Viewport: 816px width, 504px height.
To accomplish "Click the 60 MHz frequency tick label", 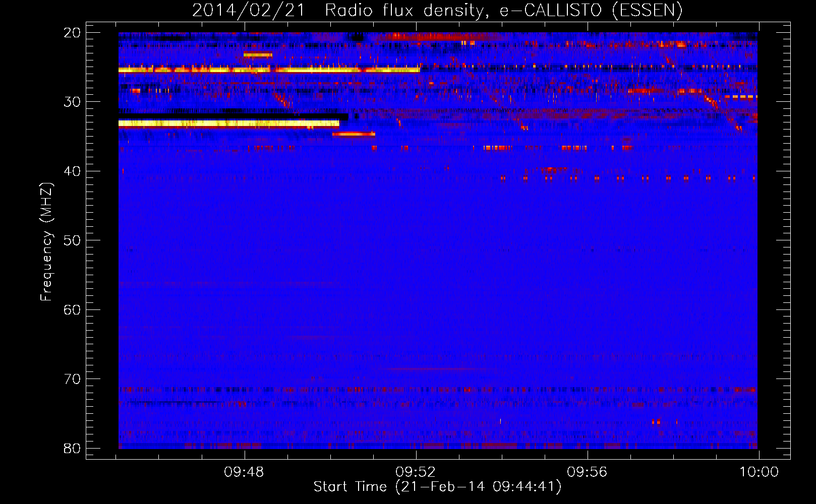I will [x=72, y=309].
